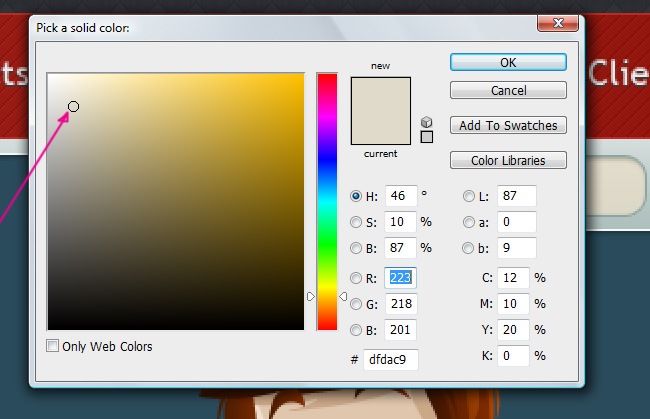Select the L lightness radio button
The width and height of the screenshot is (650, 419).
(x=469, y=196)
